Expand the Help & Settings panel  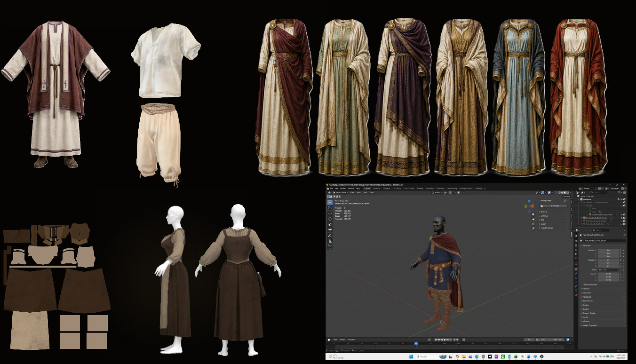point(554,228)
